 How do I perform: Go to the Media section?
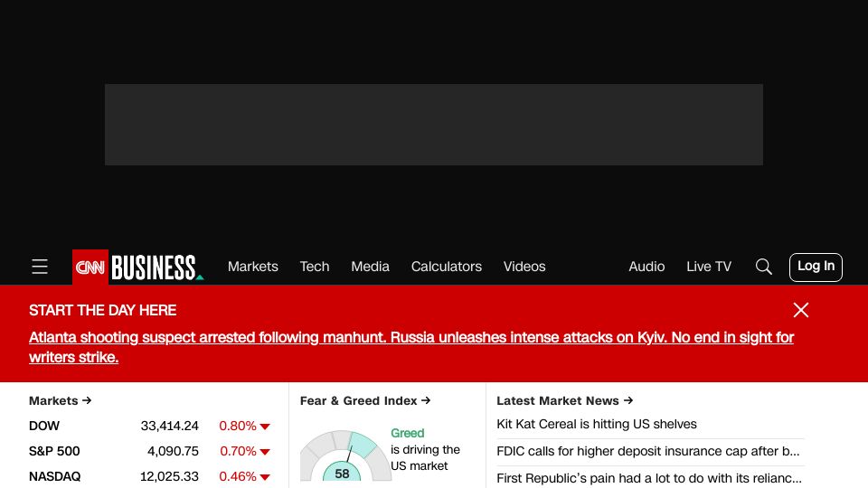(x=371, y=267)
